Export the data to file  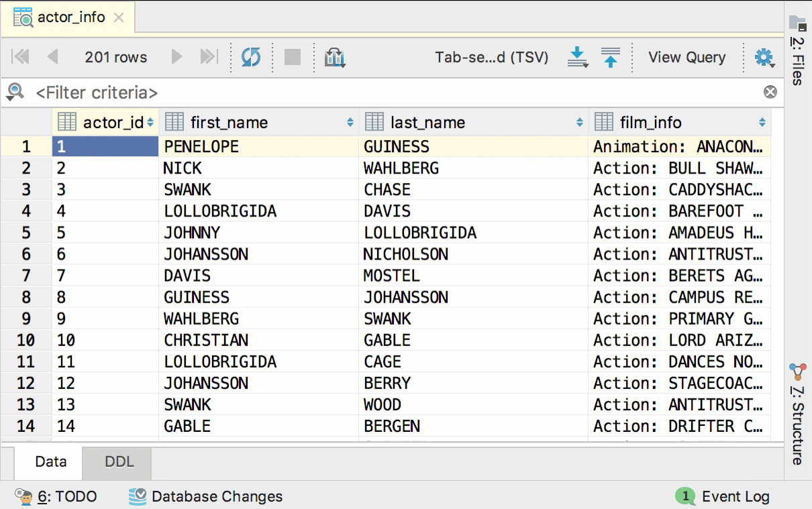pyautogui.click(x=577, y=57)
